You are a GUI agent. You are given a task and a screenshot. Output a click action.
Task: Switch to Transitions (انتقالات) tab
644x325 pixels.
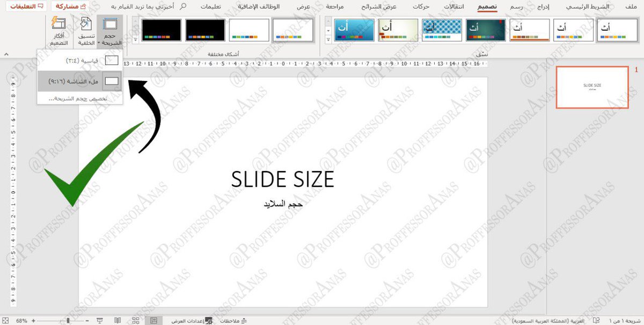tap(455, 7)
